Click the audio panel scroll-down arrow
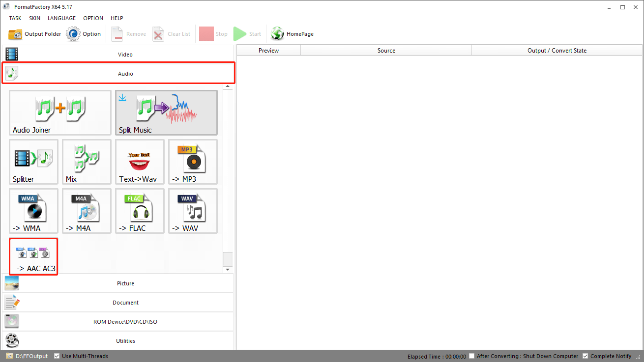Viewport: 644px width, 362px height. [x=228, y=270]
